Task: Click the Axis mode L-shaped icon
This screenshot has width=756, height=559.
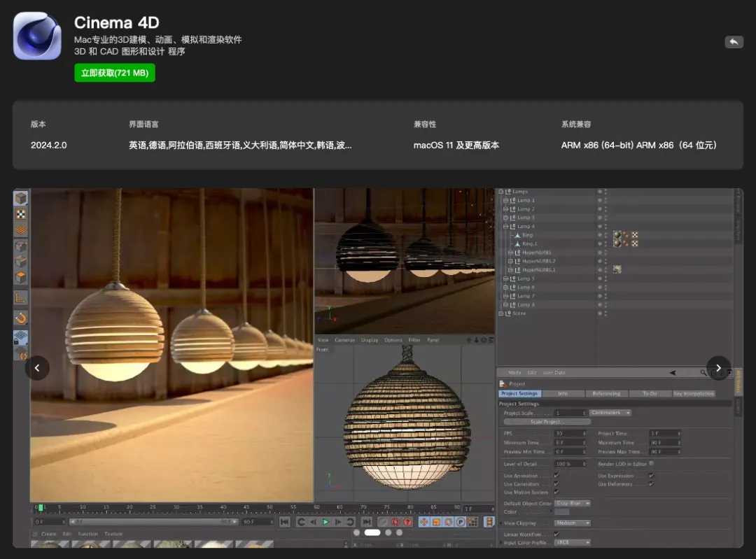Action: pos(21,298)
